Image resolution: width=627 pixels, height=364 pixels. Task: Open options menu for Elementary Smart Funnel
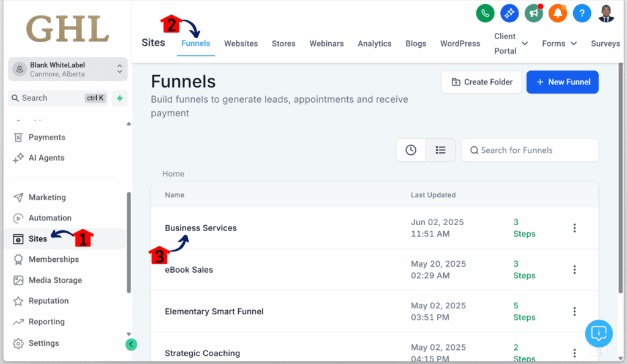[574, 311]
